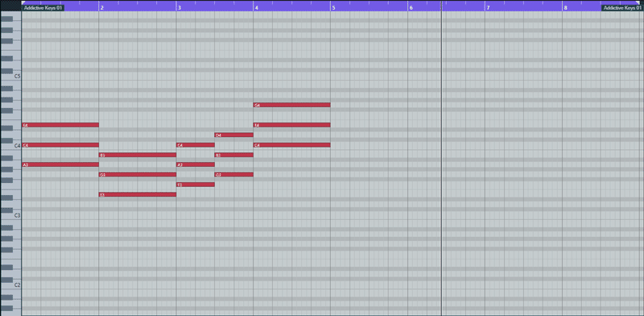The width and height of the screenshot is (644, 316).
Task: Select the short B3 note in bar 3
Action: pyautogui.click(x=234, y=155)
